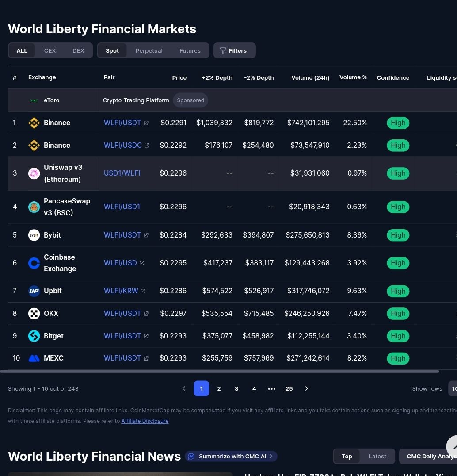Select the ALL exchange type filter
This screenshot has width=457, height=476.
22,51
